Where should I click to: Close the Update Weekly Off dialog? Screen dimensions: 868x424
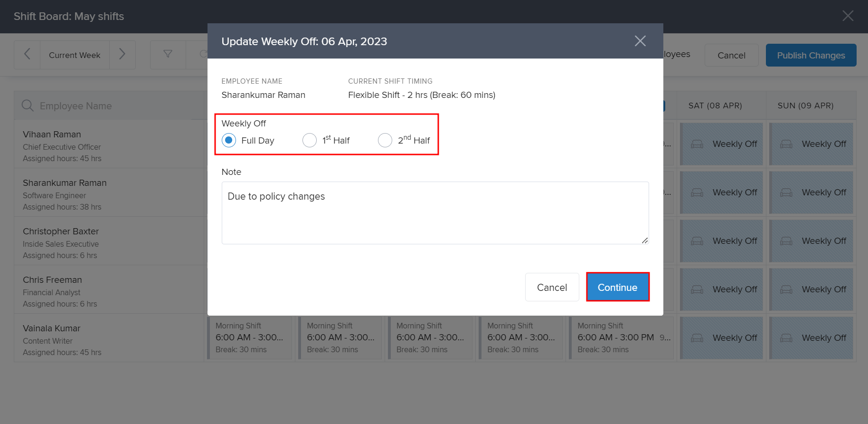[640, 41]
